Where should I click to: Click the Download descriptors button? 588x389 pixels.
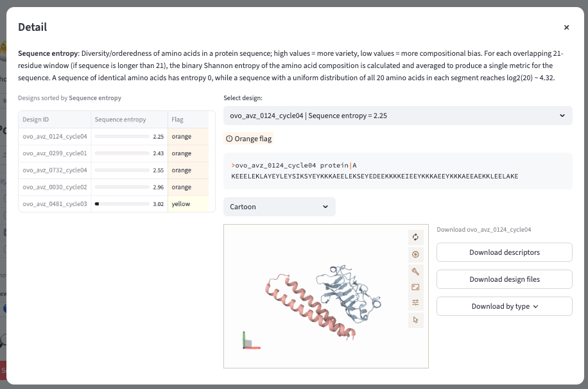tap(504, 252)
